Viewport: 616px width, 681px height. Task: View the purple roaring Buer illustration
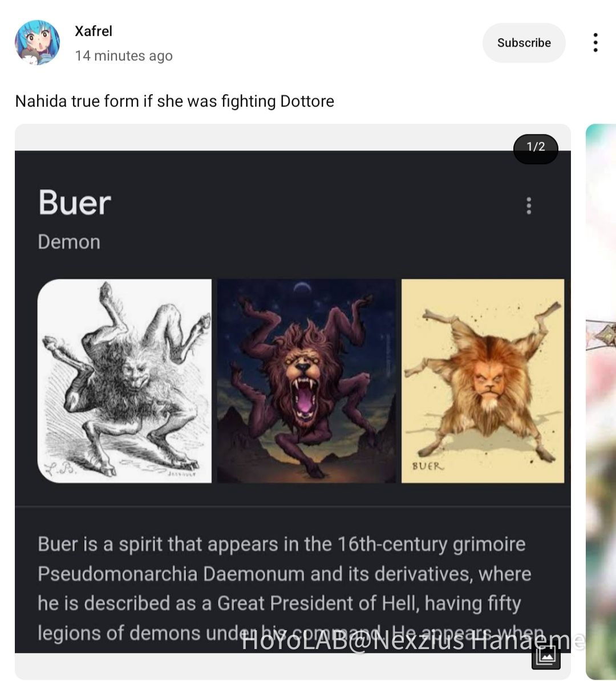click(306, 380)
